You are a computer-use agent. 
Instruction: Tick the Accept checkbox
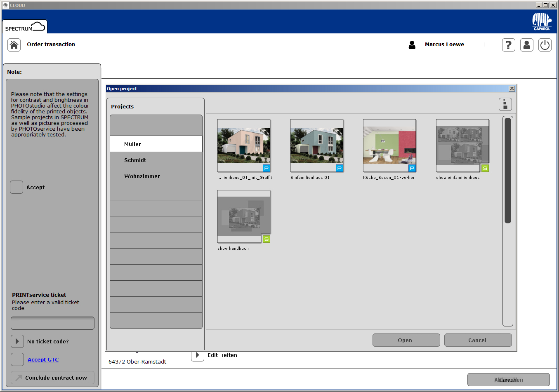click(17, 187)
